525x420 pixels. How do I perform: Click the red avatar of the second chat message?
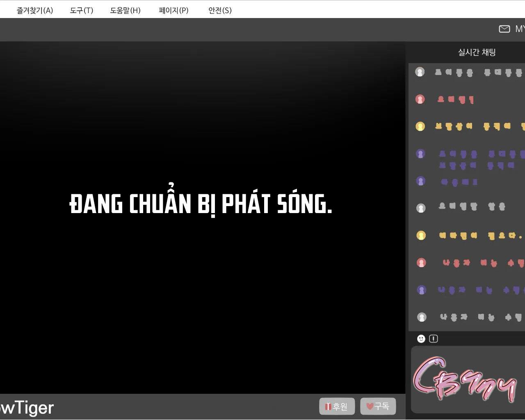click(420, 99)
